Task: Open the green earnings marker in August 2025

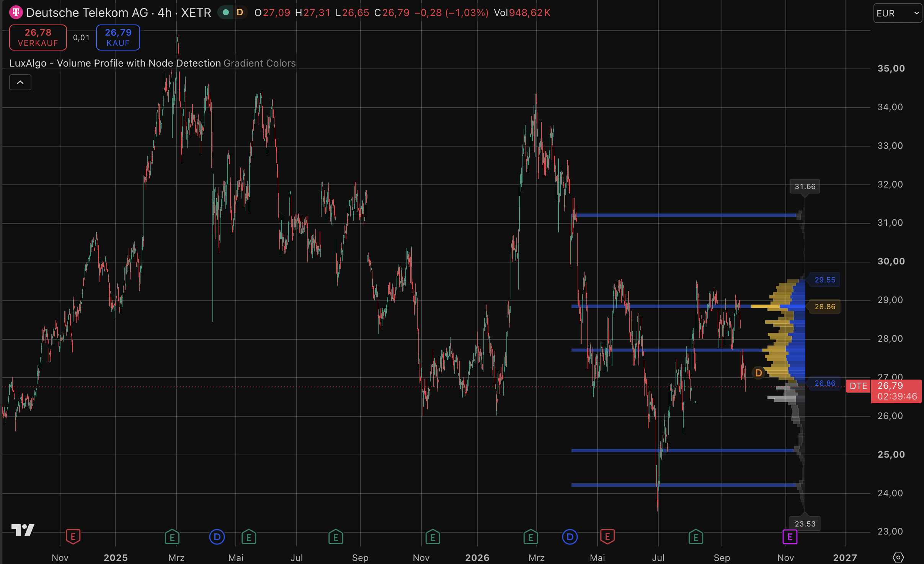Action: point(336,536)
